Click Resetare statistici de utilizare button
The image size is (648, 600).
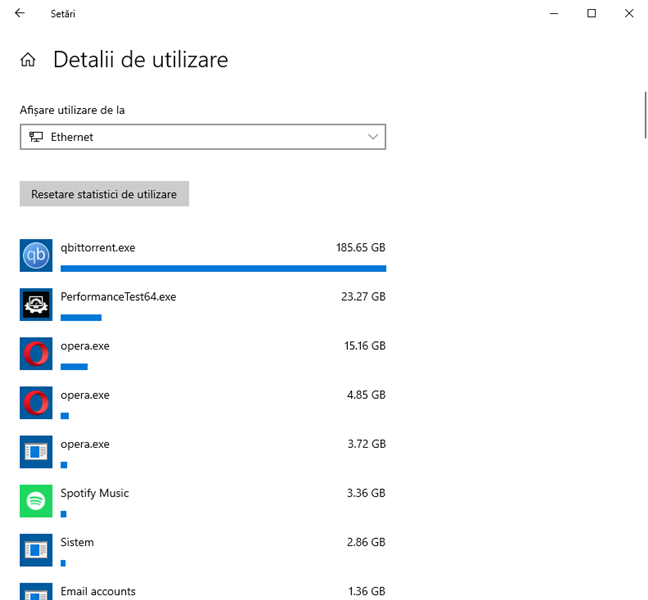[104, 194]
